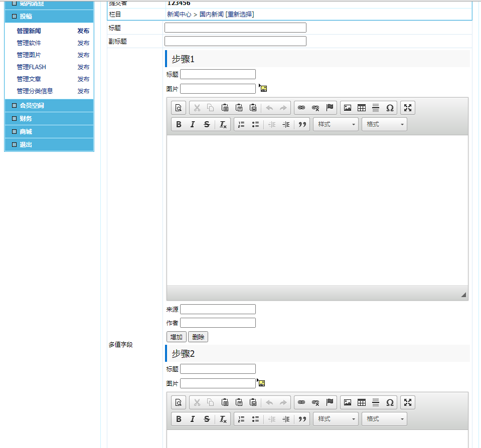Click image picker icon beside 步骤1 图片 field
481x448 pixels.
[263, 89]
